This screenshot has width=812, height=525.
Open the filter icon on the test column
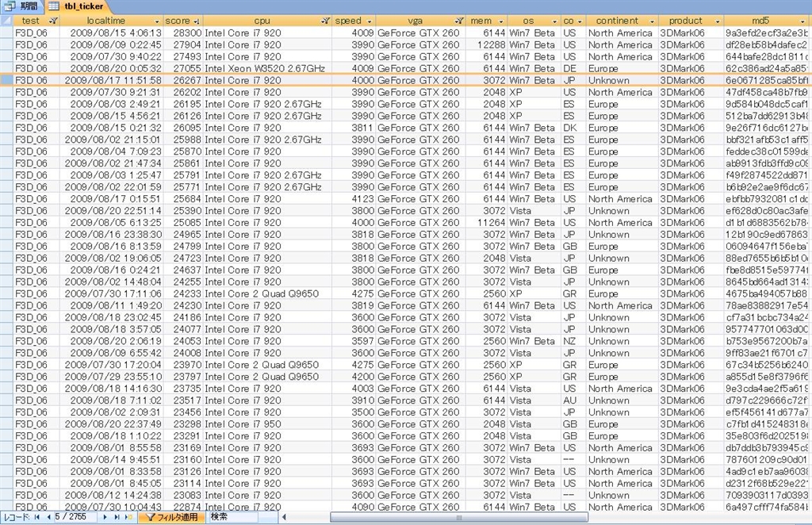pyautogui.click(x=53, y=21)
